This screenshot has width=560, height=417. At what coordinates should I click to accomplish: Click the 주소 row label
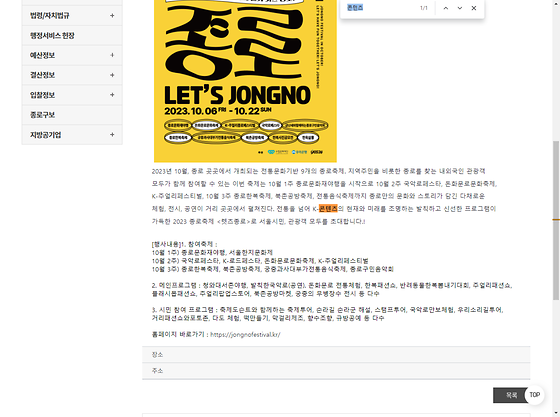157,371
